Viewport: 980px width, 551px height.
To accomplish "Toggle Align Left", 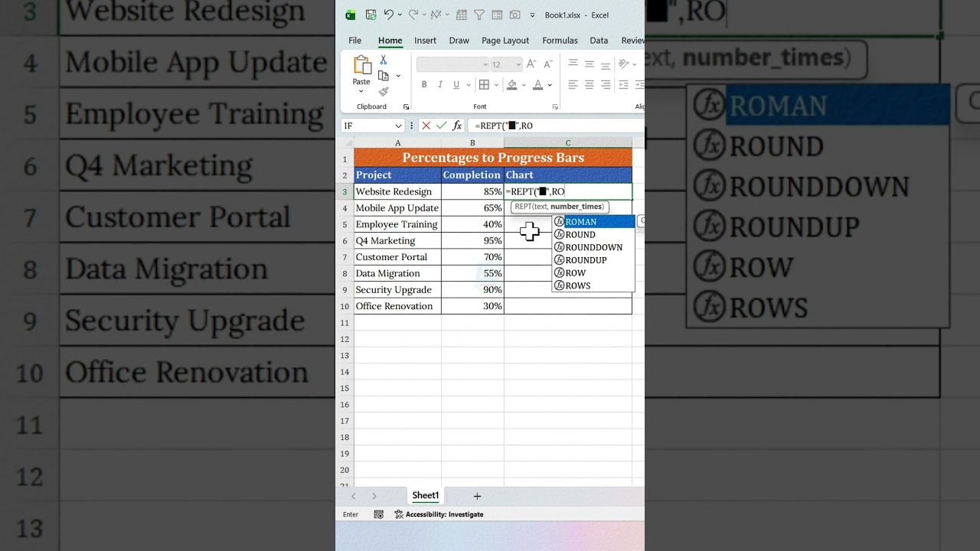I will click(573, 85).
